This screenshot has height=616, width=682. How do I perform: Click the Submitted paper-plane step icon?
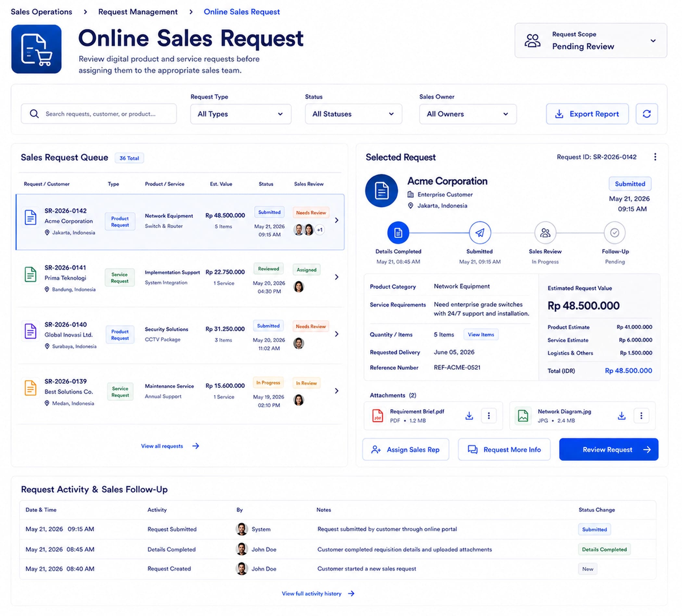point(480,233)
